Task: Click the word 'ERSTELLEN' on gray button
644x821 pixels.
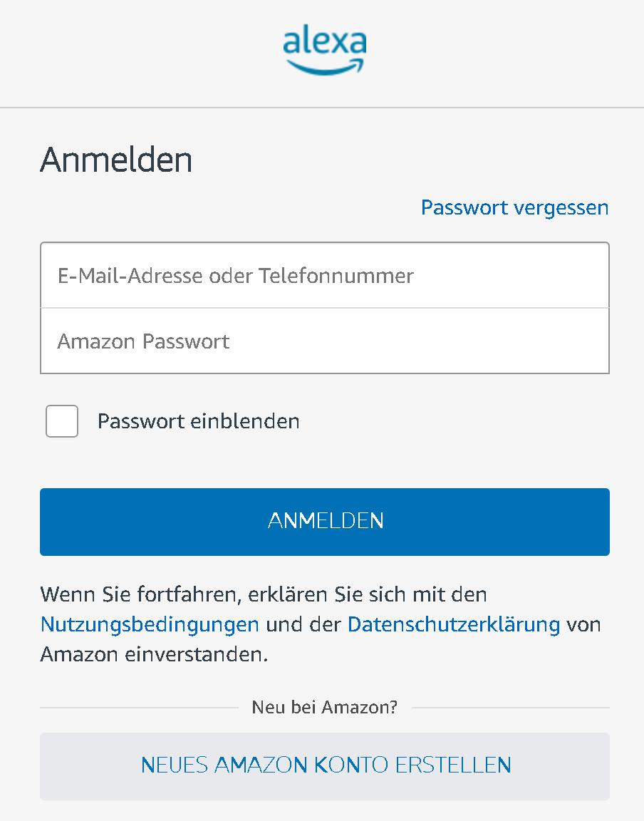Action: click(453, 765)
